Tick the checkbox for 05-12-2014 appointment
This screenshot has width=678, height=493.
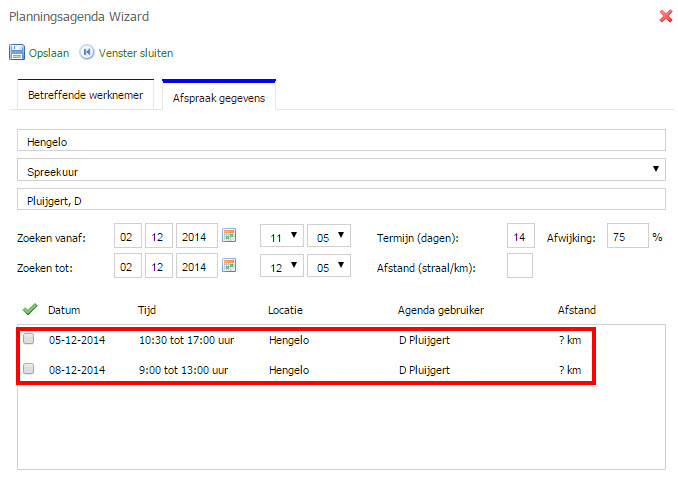[x=29, y=340]
